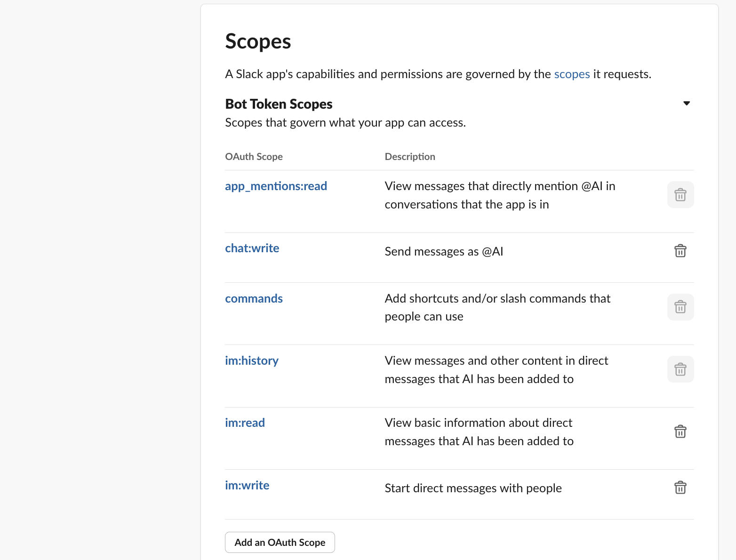736x560 pixels.
Task: Open the im:write scope link
Action: 247,485
